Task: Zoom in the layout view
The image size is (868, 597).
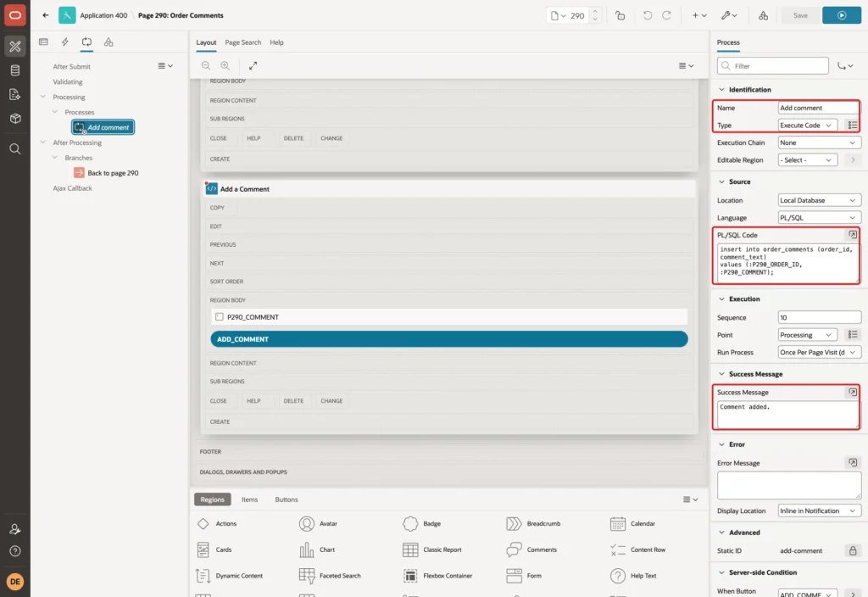Action: 225,65
